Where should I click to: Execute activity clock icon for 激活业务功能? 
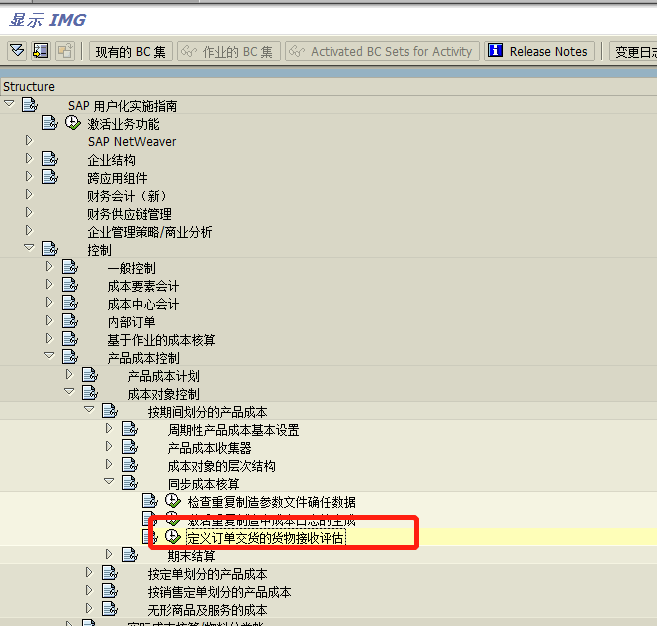[x=72, y=123]
